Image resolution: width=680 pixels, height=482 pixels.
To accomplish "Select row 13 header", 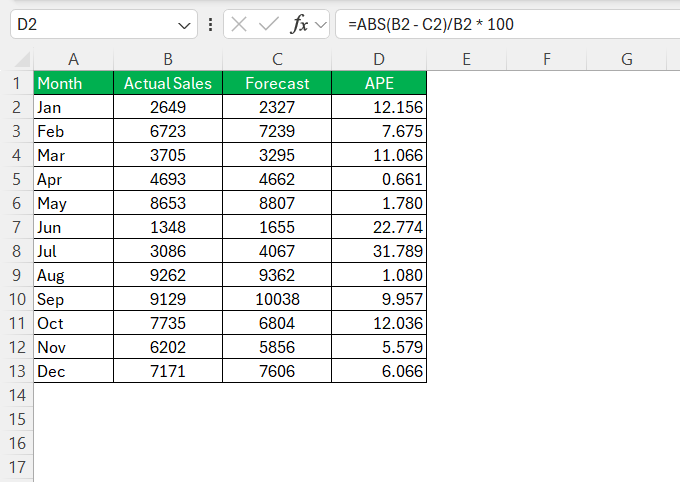I will tap(16, 371).
